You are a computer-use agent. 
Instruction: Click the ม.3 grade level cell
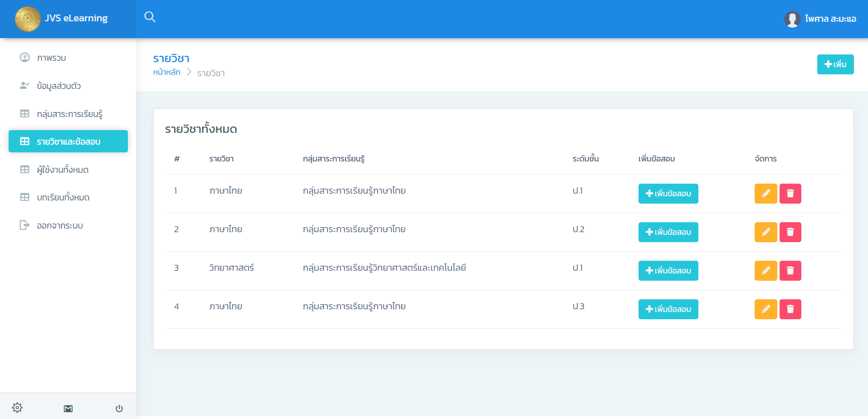[578, 306]
